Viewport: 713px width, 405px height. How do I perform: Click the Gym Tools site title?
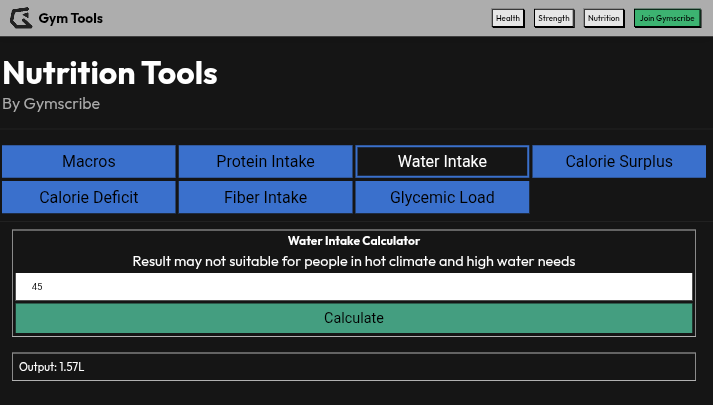[70, 18]
